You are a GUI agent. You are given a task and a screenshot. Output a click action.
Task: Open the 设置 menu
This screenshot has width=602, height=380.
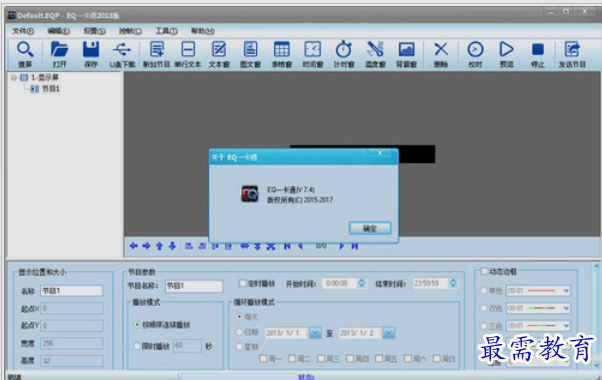point(94,31)
